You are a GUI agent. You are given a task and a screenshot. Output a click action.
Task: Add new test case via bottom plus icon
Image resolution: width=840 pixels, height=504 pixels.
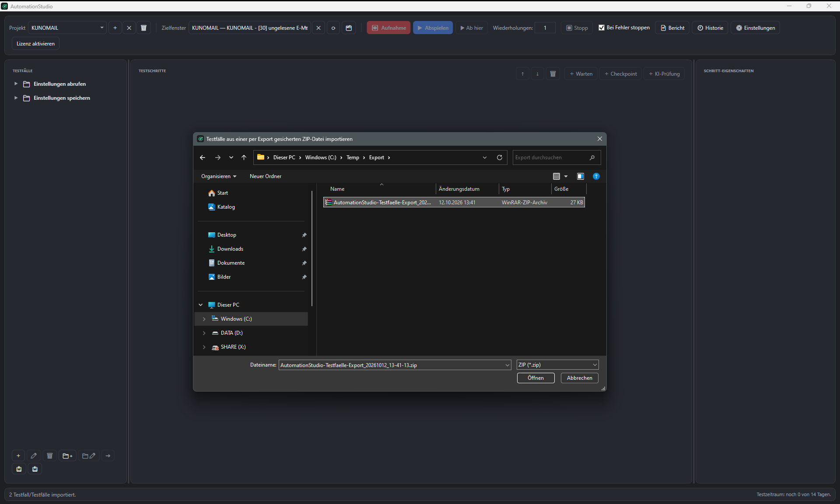pyautogui.click(x=18, y=455)
